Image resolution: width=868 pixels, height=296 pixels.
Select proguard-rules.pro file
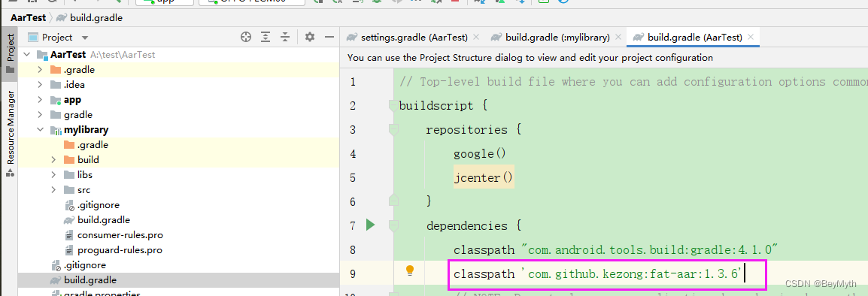coord(178,250)
